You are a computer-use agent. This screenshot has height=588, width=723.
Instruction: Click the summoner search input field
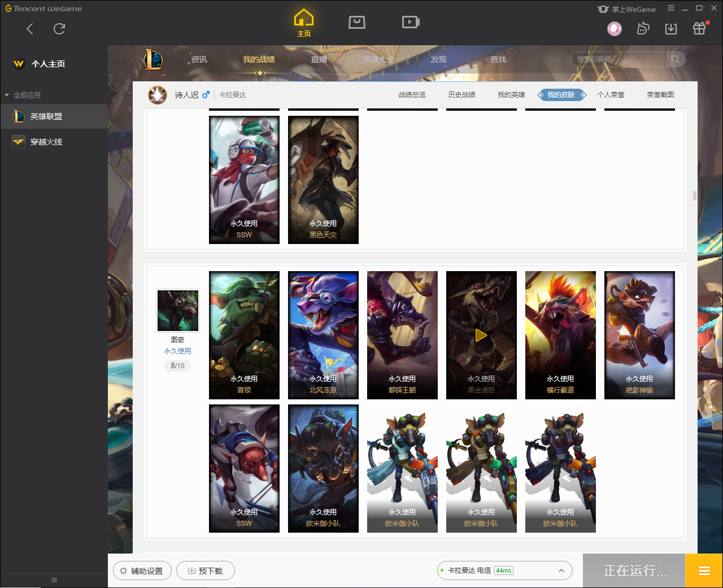pyautogui.click(x=619, y=59)
